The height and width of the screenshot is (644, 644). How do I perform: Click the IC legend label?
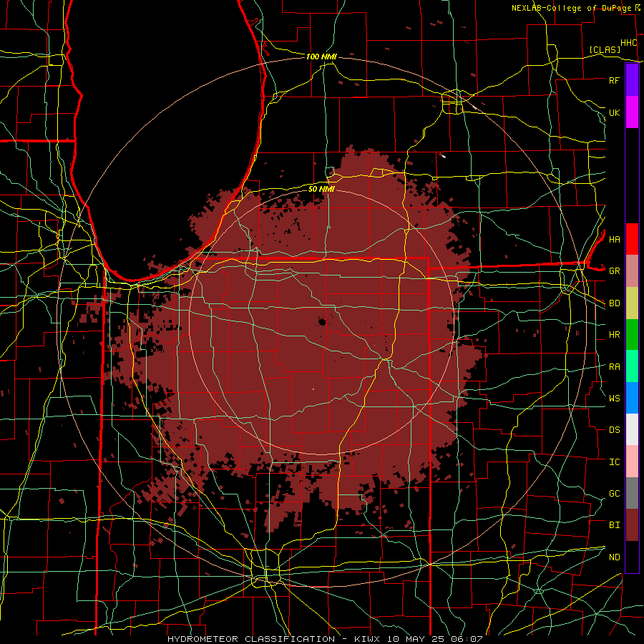tap(614, 462)
